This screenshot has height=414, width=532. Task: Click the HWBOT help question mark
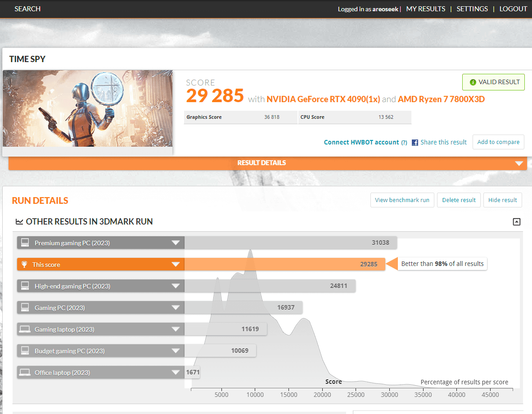coord(404,143)
